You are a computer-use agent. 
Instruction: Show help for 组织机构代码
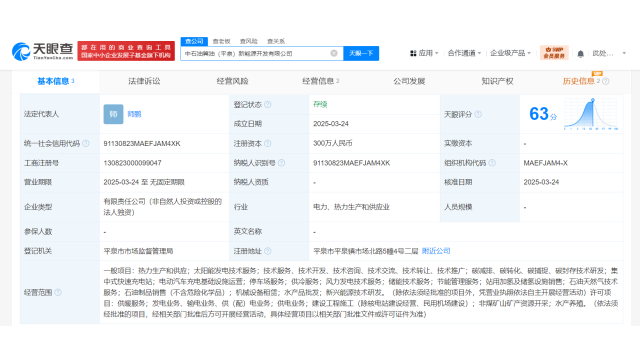[x=492, y=163]
